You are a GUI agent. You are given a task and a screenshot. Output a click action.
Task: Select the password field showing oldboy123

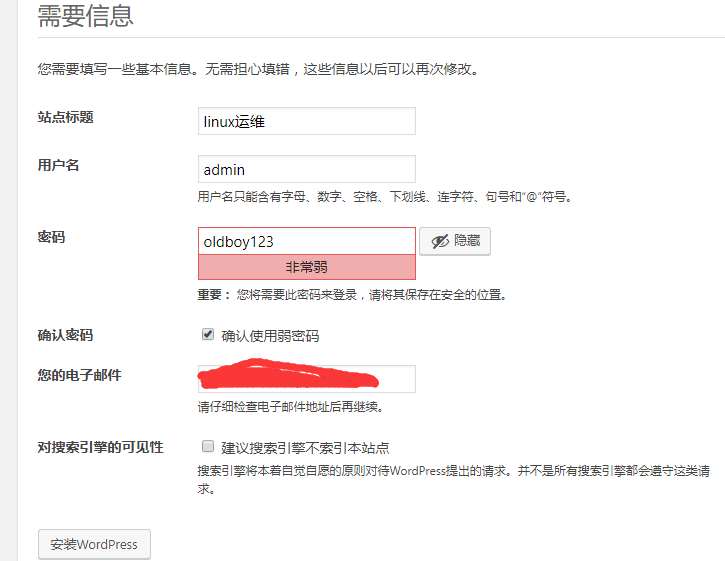(x=306, y=241)
